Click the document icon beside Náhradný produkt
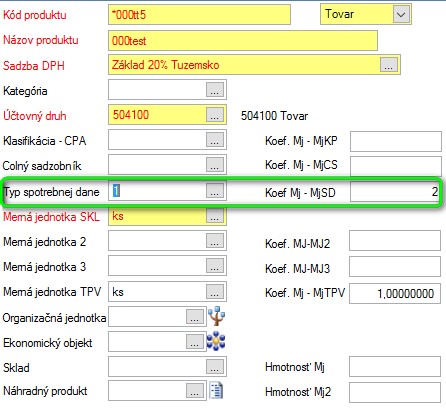446x415 pixels. click(x=216, y=391)
